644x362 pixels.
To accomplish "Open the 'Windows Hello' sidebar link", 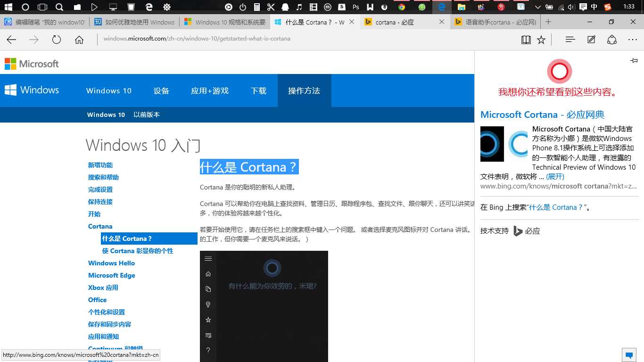I will [x=111, y=263].
